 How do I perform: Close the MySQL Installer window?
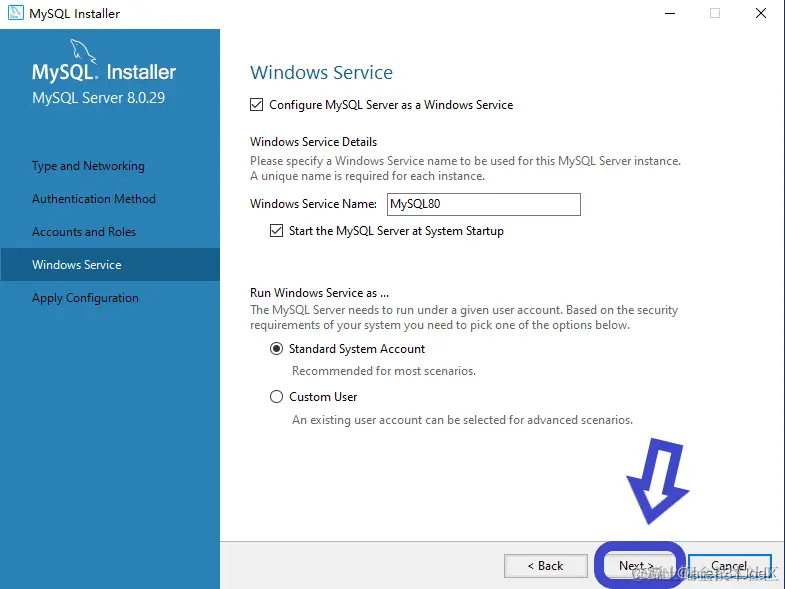[x=761, y=14]
